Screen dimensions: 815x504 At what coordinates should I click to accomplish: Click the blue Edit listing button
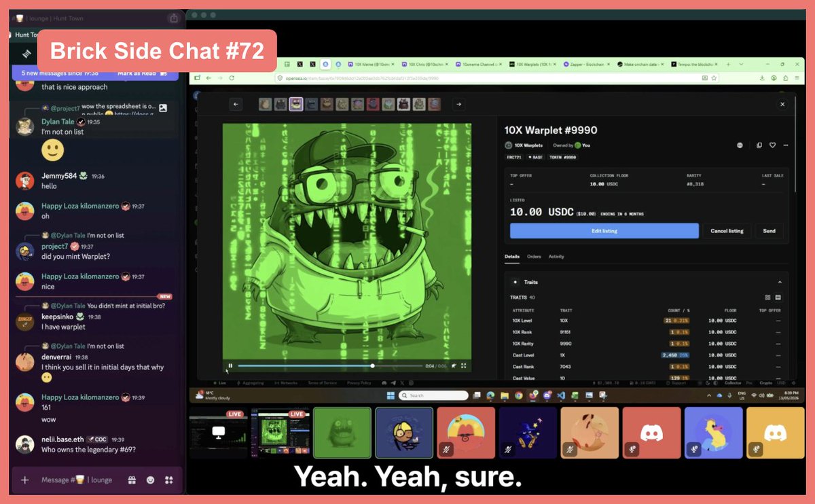point(604,231)
